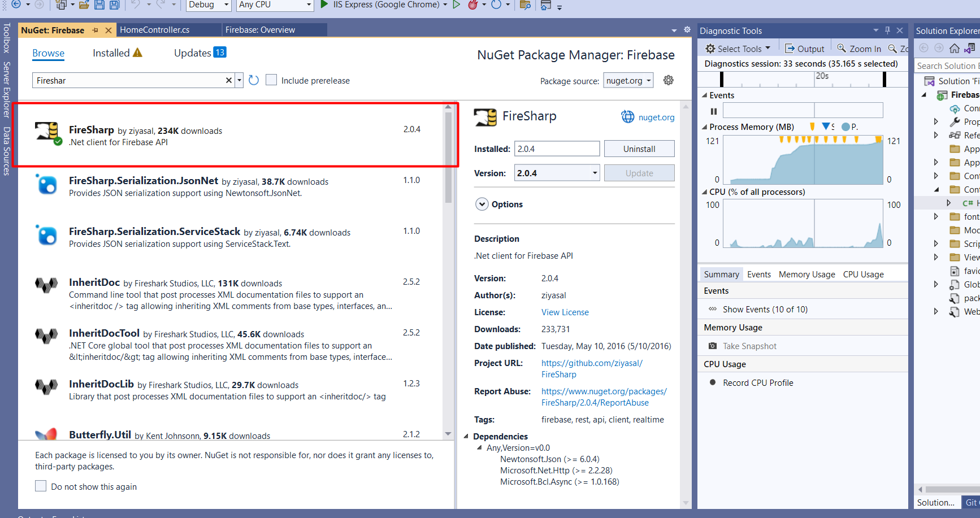The width and height of the screenshot is (980, 518).
Task: Click the Open File folder icon
Action: coord(84,5)
